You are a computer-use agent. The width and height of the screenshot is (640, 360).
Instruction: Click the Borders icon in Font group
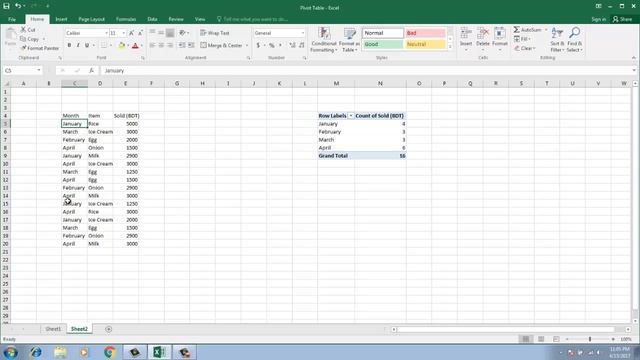(104, 45)
